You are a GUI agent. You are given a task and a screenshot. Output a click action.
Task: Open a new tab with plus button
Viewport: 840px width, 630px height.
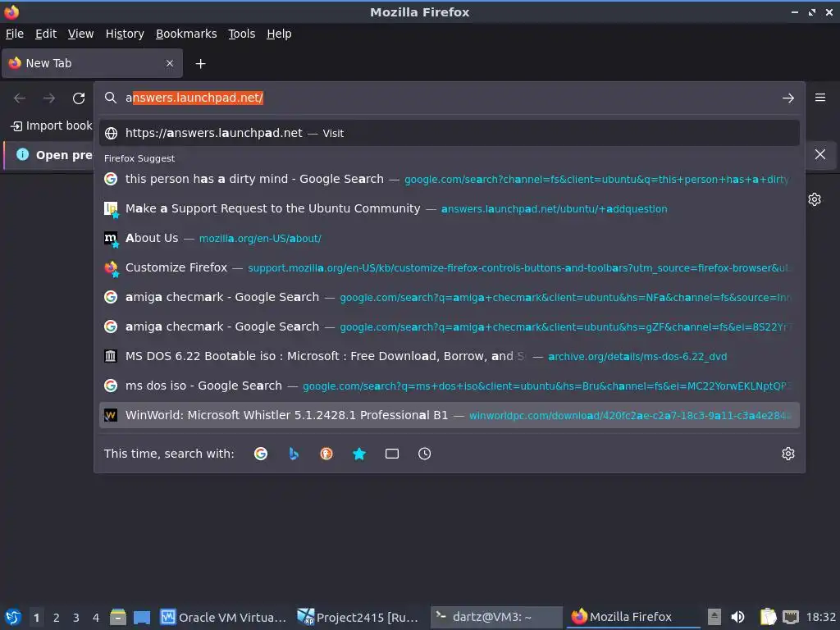click(x=200, y=64)
